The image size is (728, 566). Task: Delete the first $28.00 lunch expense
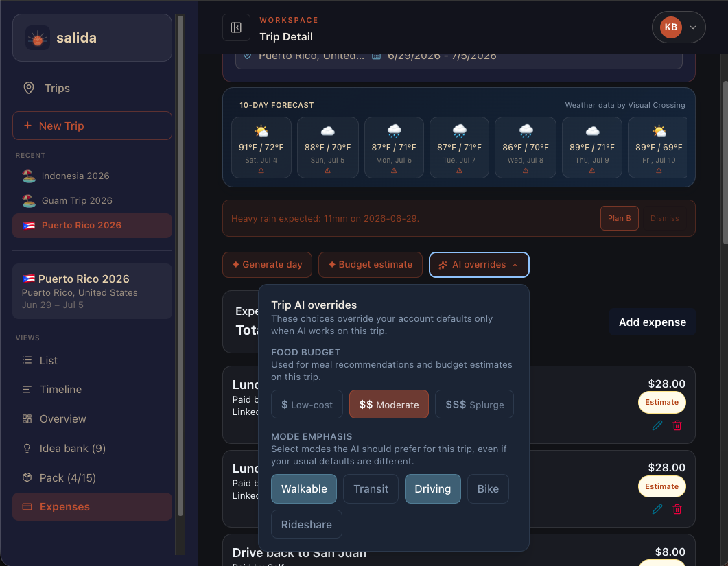point(677,425)
